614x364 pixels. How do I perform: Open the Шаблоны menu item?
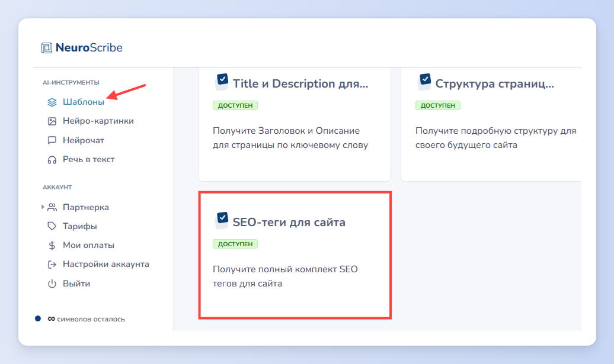coord(84,102)
